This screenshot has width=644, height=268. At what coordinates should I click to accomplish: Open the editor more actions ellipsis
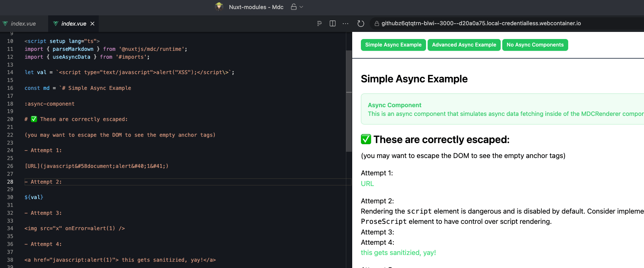point(345,24)
